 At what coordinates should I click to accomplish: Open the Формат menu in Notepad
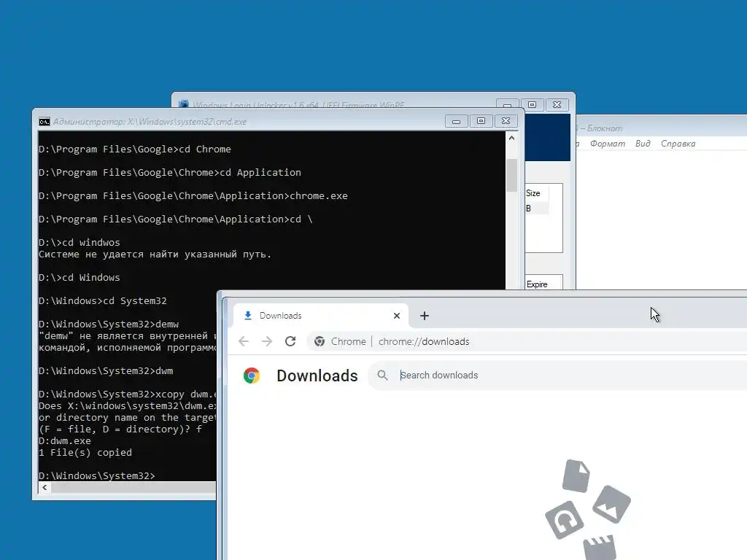click(608, 144)
